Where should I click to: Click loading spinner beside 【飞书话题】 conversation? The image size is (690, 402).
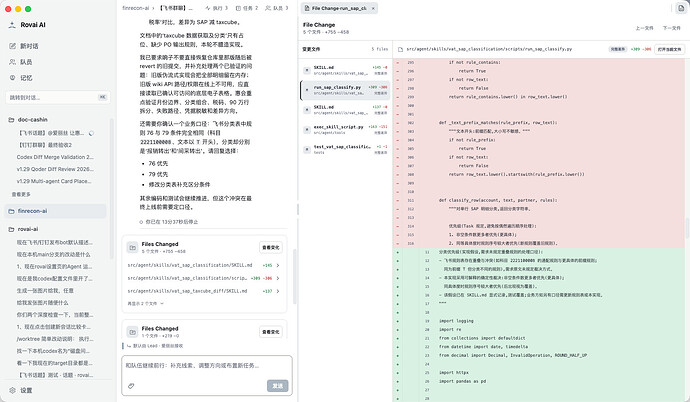(x=91, y=133)
